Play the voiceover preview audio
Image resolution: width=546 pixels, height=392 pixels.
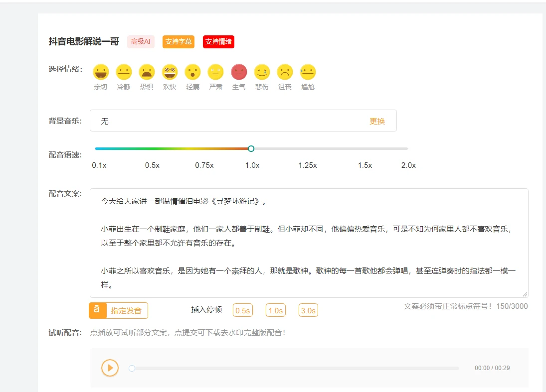[110, 368]
